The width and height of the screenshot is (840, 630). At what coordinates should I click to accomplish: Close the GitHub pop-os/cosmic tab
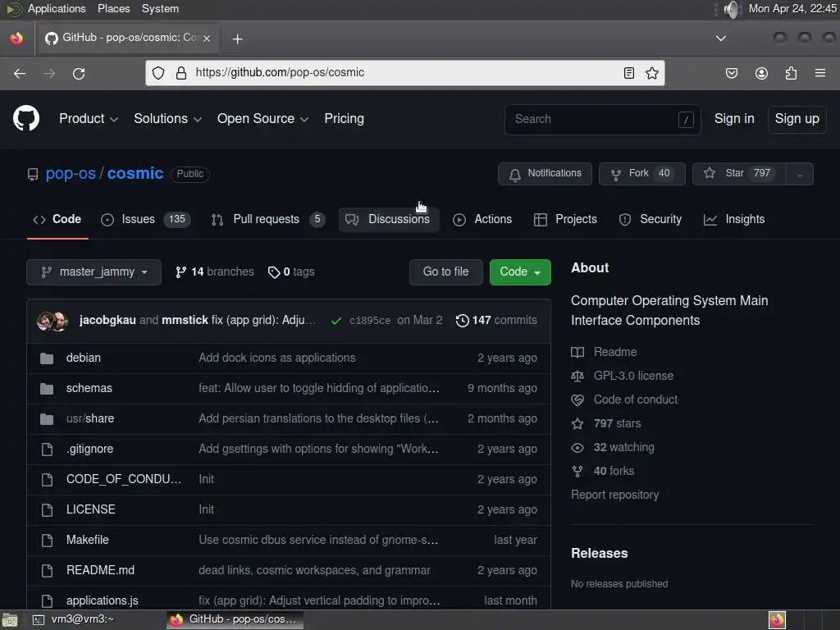point(207,38)
